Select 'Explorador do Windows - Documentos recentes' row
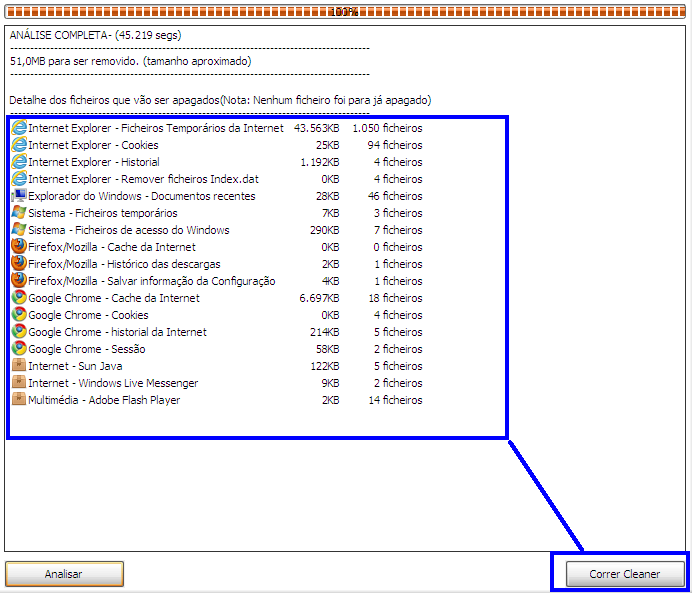The image size is (692, 593). click(142, 196)
